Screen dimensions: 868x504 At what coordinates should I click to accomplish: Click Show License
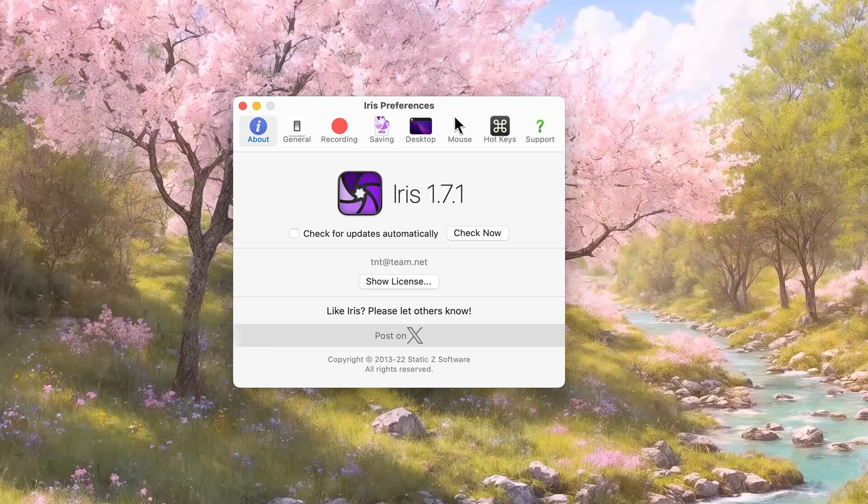tap(398, 281)
